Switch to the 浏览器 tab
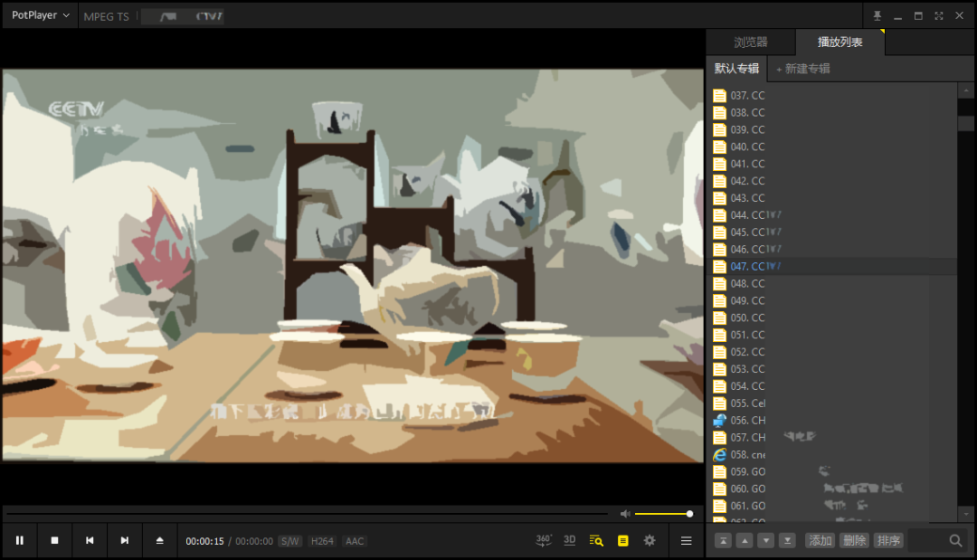The image size is (977, 560). click(750, 43)
